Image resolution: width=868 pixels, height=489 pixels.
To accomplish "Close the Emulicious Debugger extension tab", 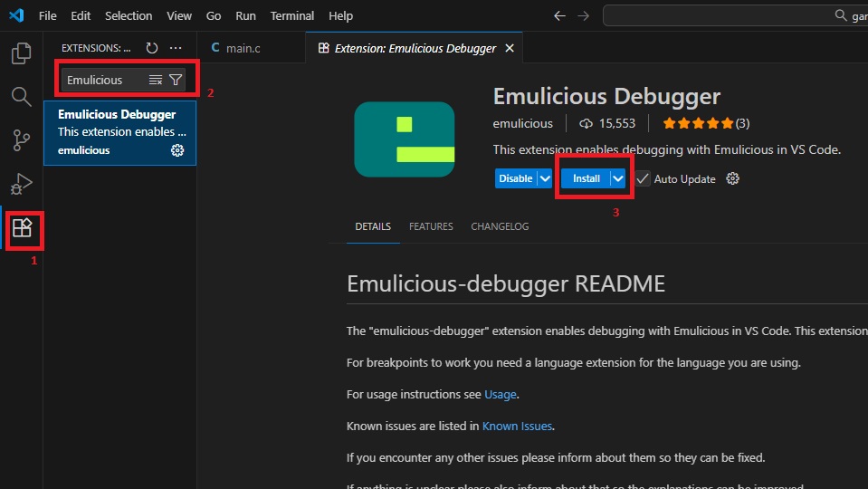I will 510,48.
